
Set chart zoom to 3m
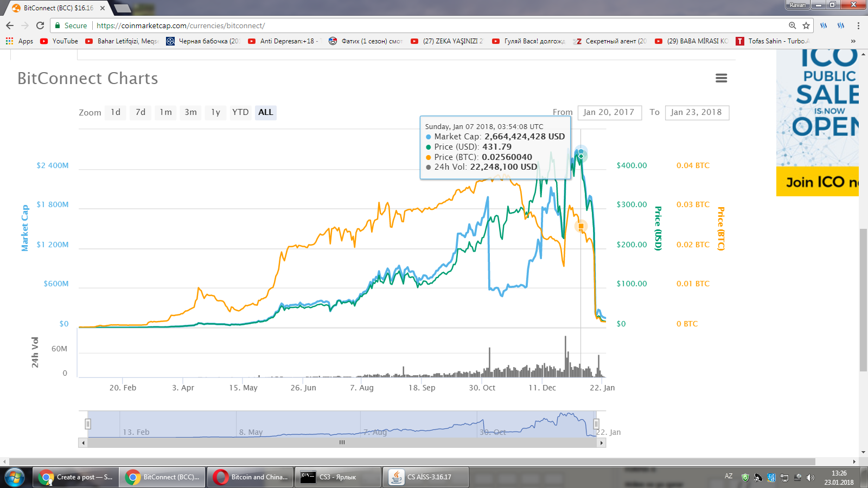(x=190, y=112)
